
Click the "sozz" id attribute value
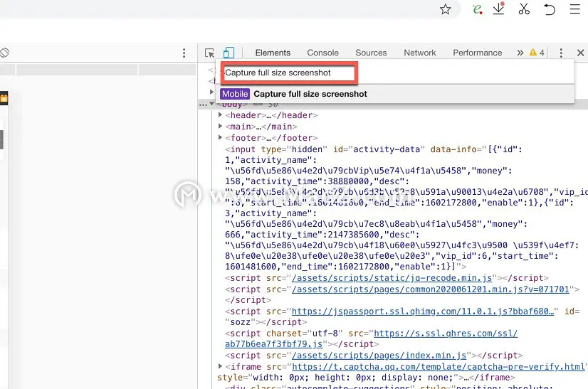tap(240, 322)
